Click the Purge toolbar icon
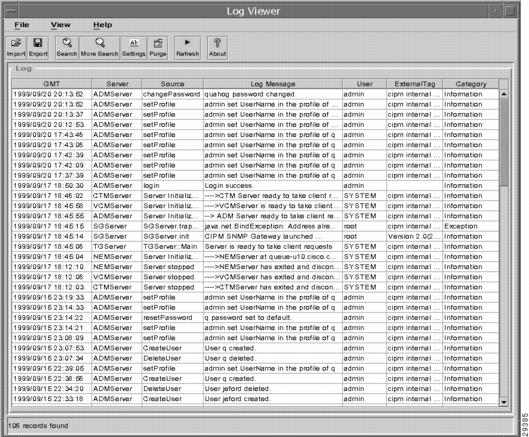 coord(158,48)
